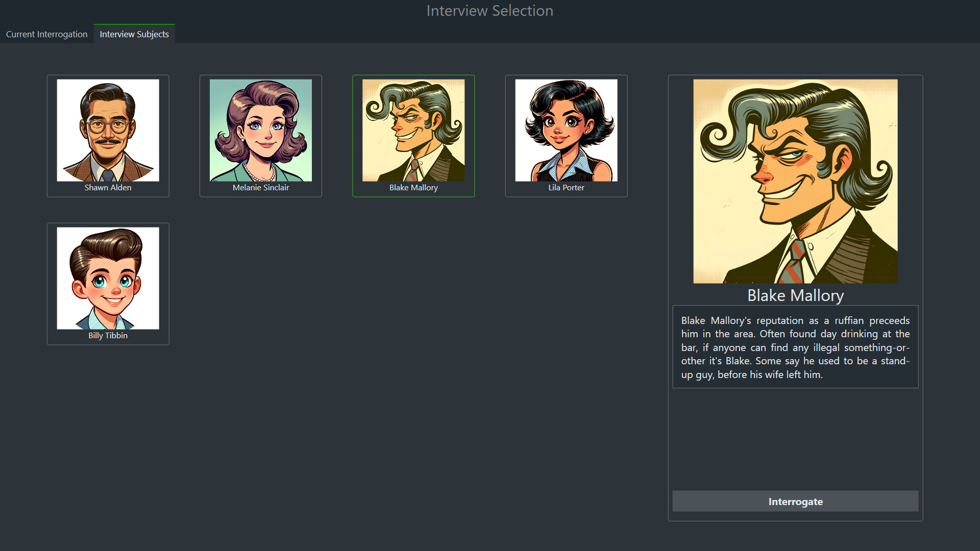Screen dimensions: 980x551
Task: Click the large Blake Mallory heading
Action: click(795, 296)
